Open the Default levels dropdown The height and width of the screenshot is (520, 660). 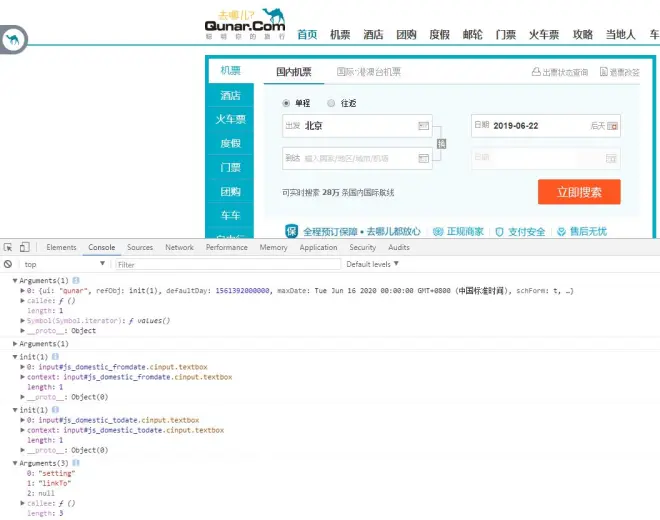372,264
